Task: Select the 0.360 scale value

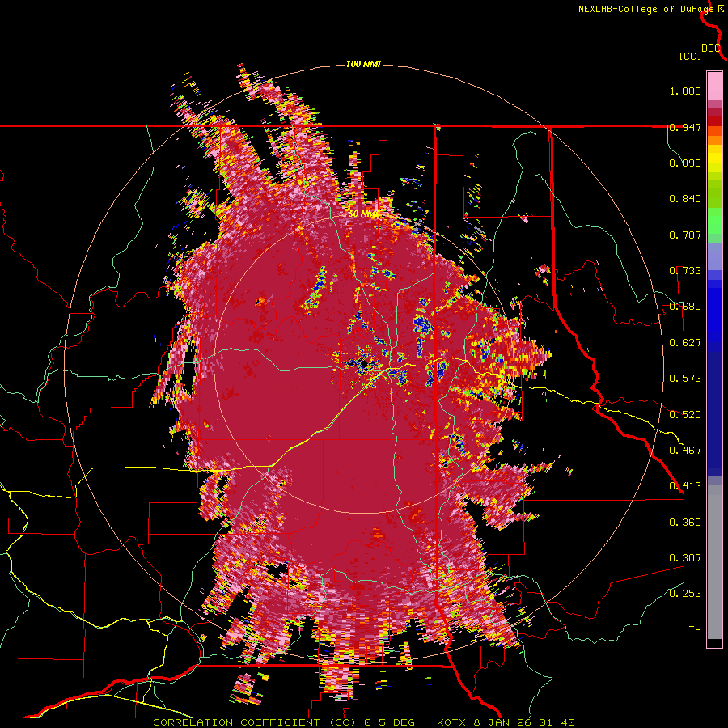Action: pos(685,522)
